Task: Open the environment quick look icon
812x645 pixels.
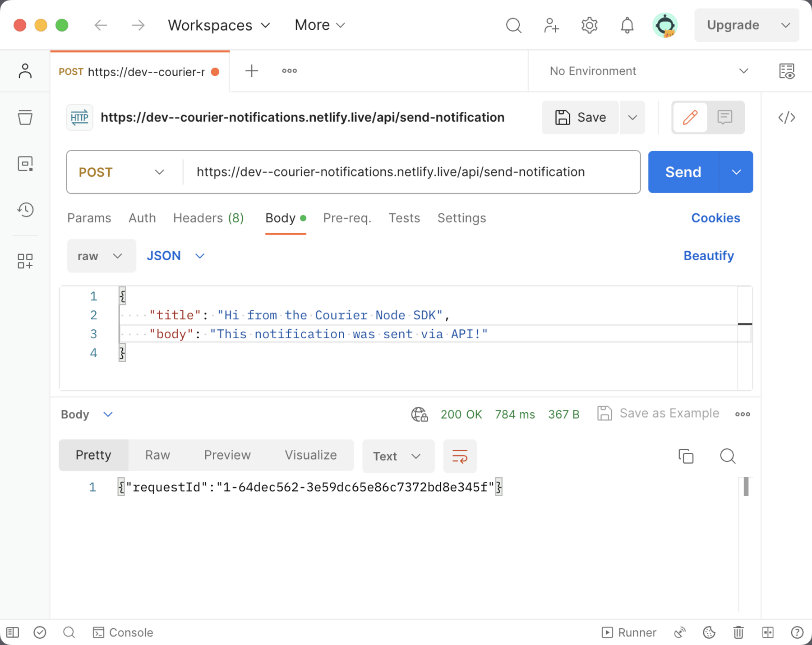Action: point(787,71)
